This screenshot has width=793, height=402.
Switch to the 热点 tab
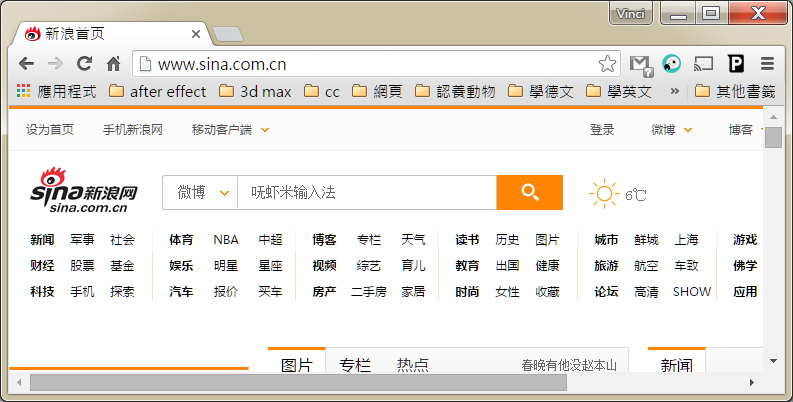(413, 365)
